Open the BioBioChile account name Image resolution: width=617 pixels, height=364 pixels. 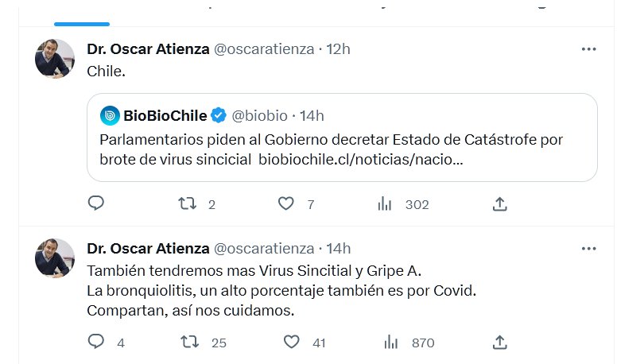[165, 116]
